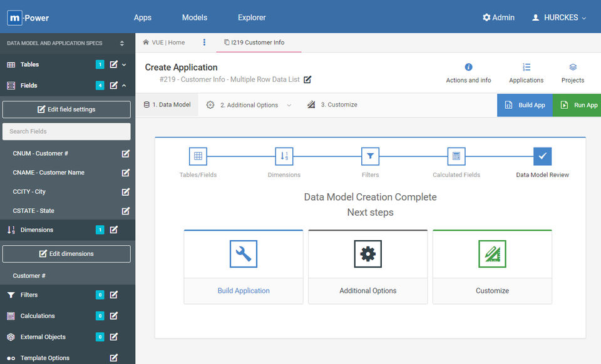Screen dimensions: 601x364
Task: Click the Tables edit icon
Action: (113, 64)
